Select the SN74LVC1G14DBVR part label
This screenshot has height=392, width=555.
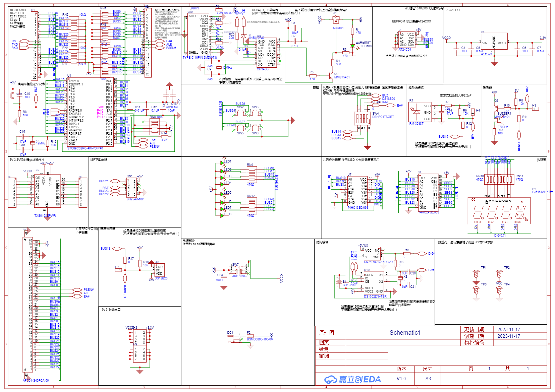coord(378,262)
